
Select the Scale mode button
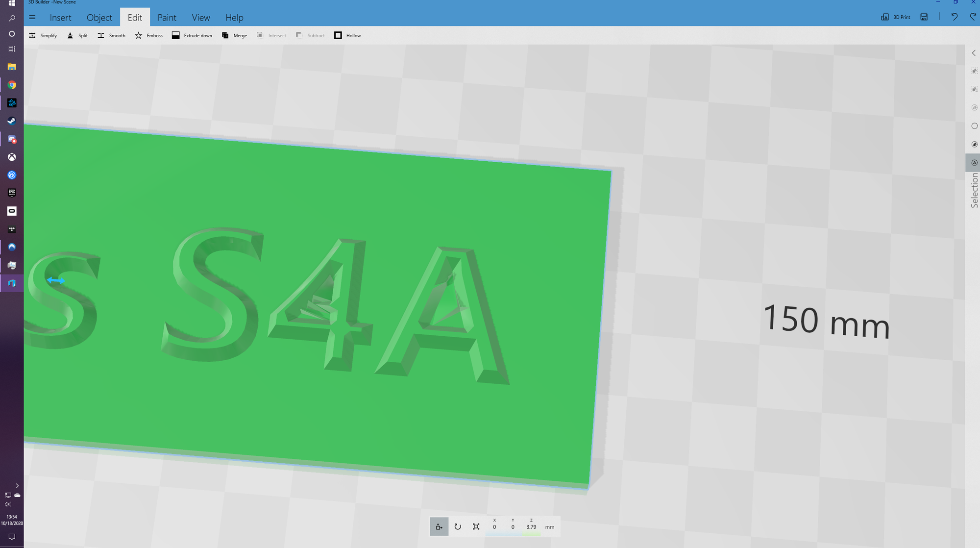(x=476, y=526)
